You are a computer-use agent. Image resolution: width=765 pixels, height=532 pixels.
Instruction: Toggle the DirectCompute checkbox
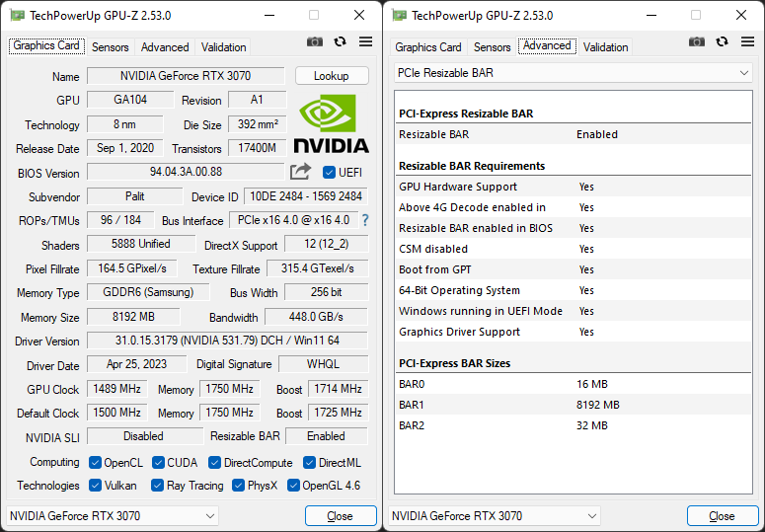point(214,462)
